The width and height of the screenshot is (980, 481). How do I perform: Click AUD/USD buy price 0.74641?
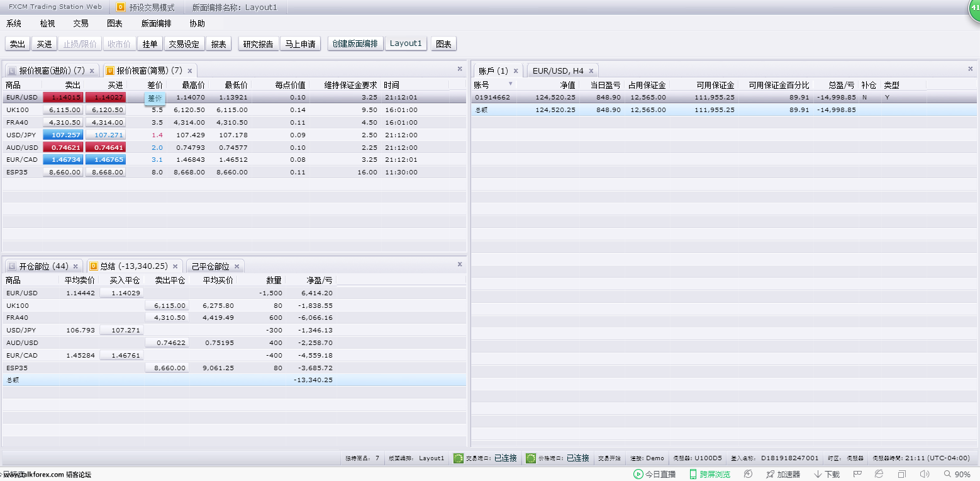pos(106,147)
